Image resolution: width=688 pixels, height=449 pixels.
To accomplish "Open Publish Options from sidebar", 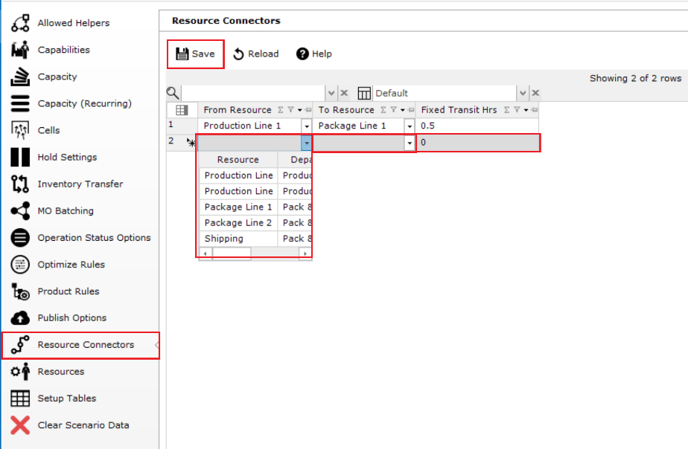I will [x=72, y=318].
